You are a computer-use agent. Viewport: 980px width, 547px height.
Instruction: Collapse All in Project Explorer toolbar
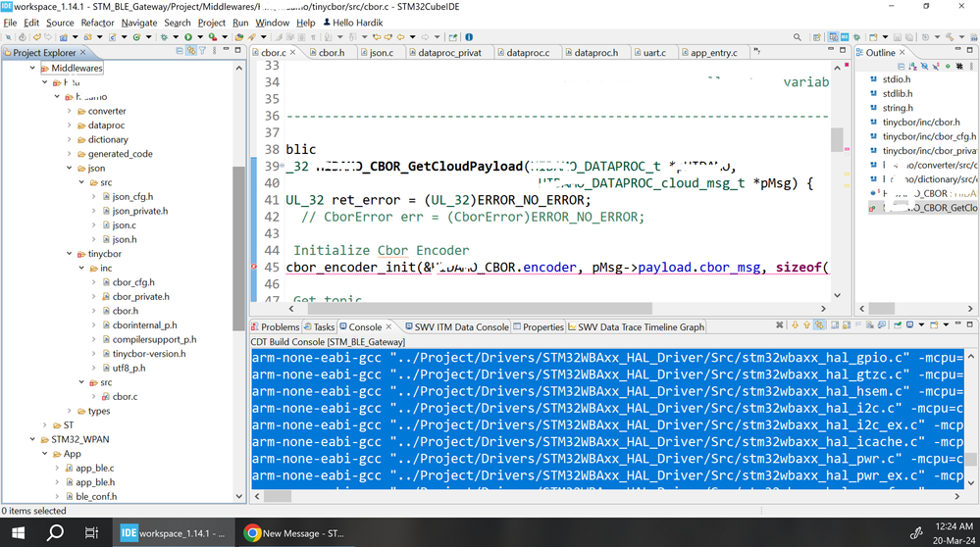[180, 51]
